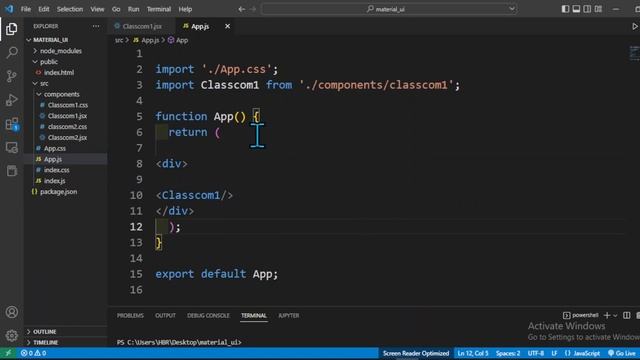Open Classcom2.jsx file

tap(67, 138)
